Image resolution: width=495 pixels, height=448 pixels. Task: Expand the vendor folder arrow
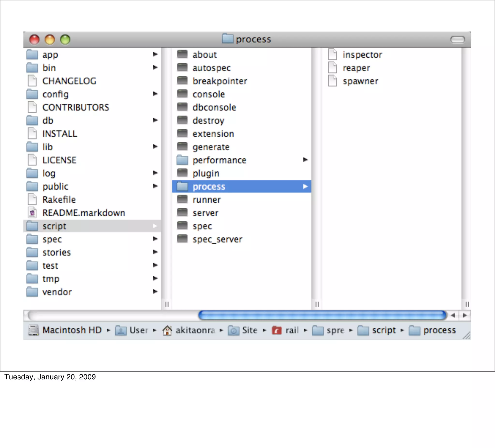pos(155,292)
